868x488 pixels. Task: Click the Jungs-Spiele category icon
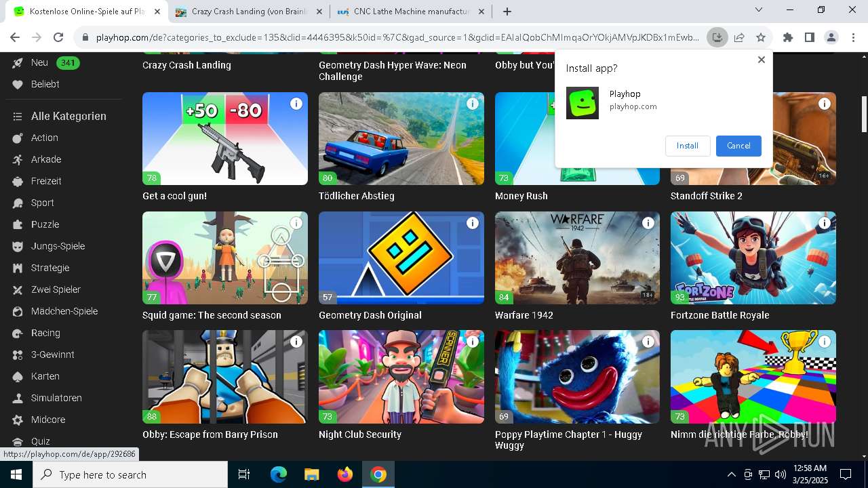(18, 246)
